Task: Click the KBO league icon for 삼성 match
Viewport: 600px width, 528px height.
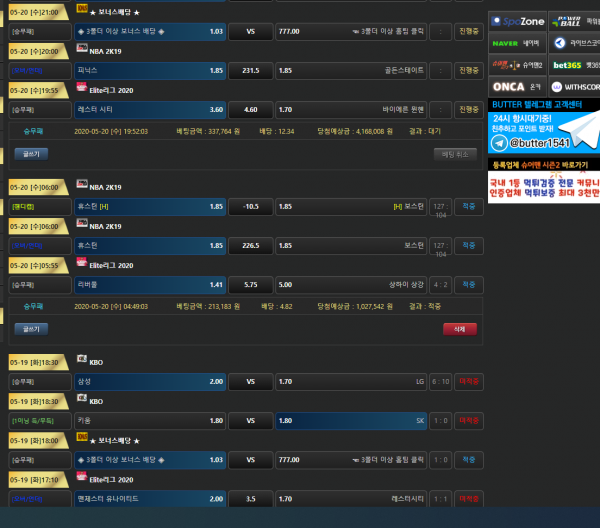Action: pos(82,360)
